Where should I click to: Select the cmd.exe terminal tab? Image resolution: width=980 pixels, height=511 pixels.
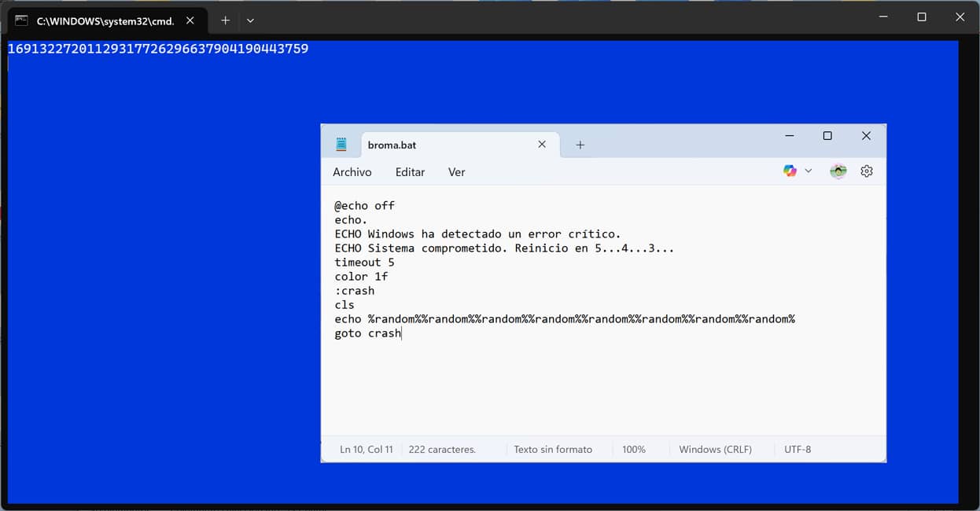106,20
